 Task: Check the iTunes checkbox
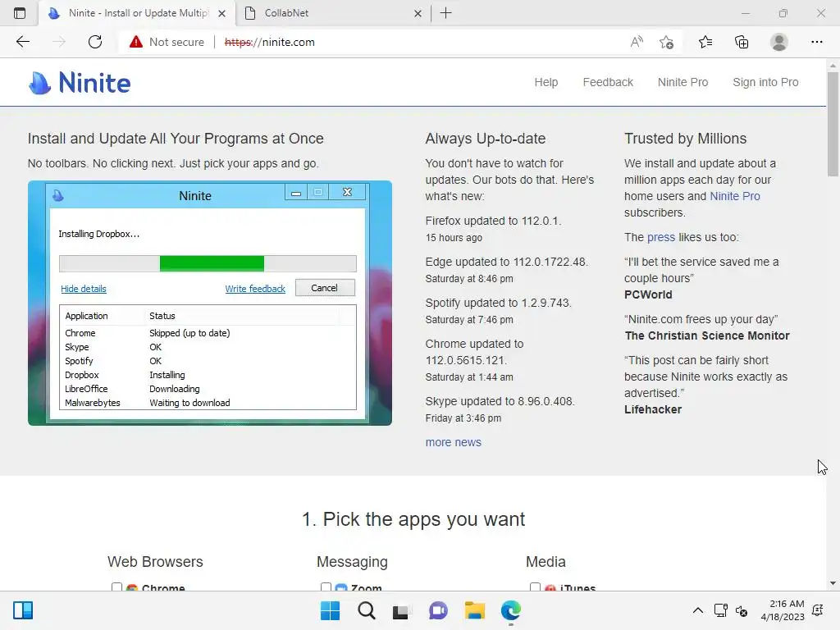tap(535, 587)
